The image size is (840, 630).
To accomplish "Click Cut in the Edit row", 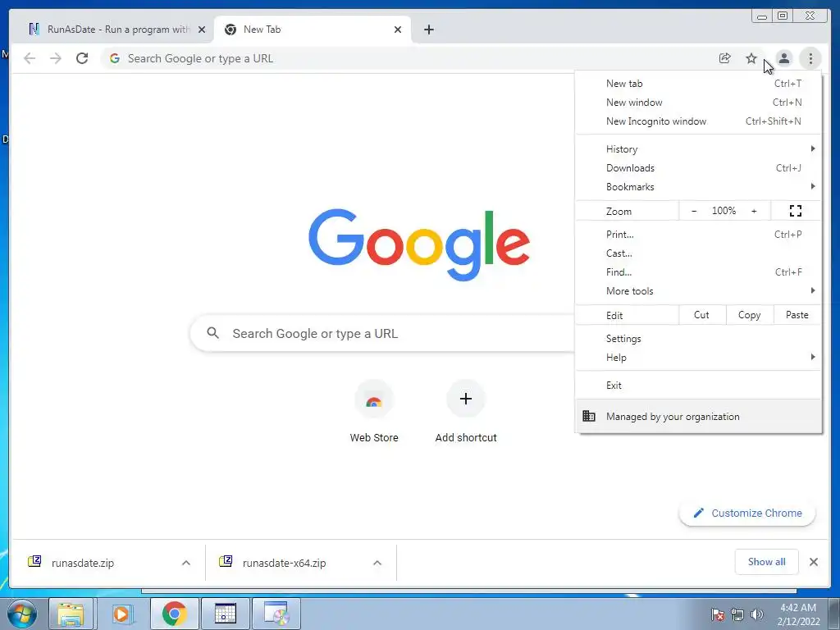I will pyautogui.click(x=702, y=315).
